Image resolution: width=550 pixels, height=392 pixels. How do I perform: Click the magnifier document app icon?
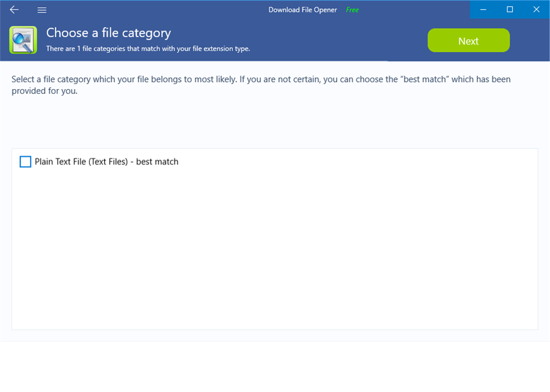[x=23, y=40]
